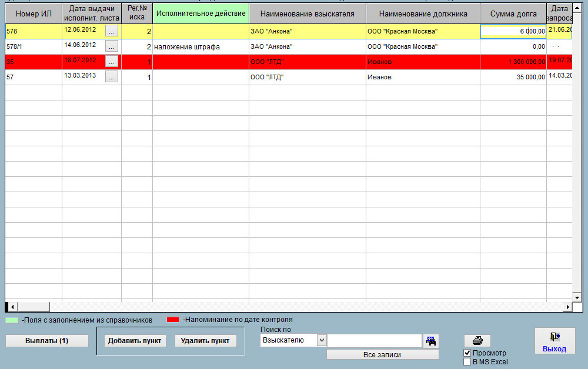Click ООО "ЛТД" in red row
The image size is (588, 369).
tap(308, 62)
